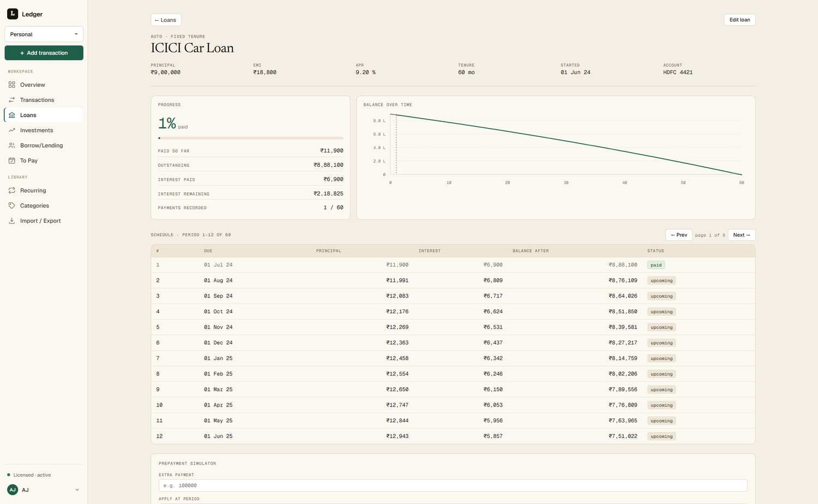The height and width of the screenshot is (504, 818).
Task: Click the Status column header
Action: point(655,251)
